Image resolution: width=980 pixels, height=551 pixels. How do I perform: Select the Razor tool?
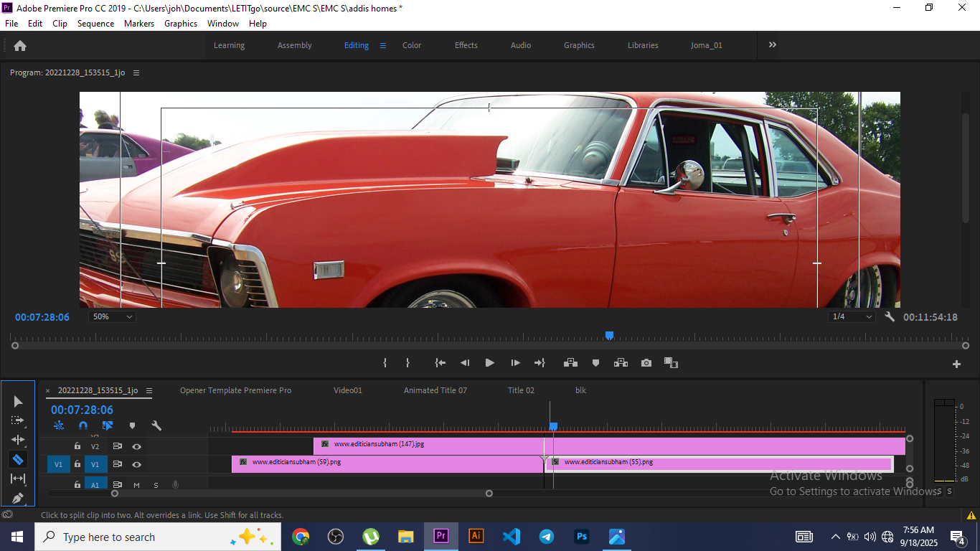click(18, 459)
